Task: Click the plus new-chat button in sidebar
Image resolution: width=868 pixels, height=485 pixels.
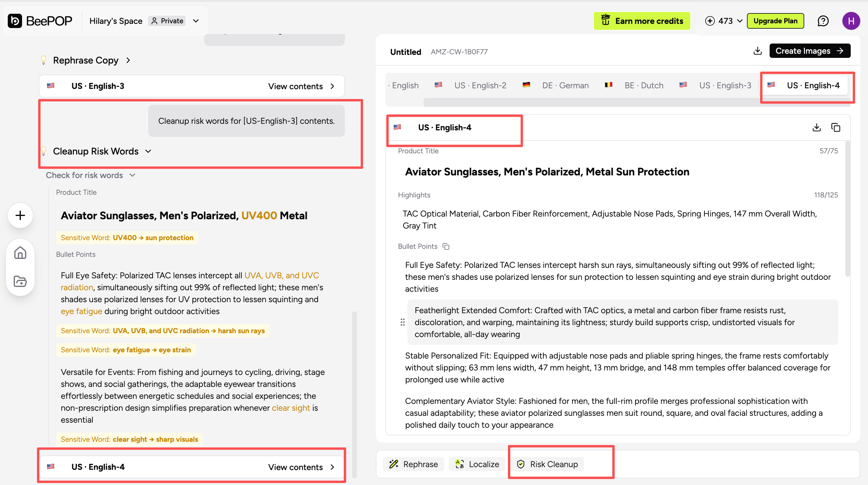Action: click(20, 215)
